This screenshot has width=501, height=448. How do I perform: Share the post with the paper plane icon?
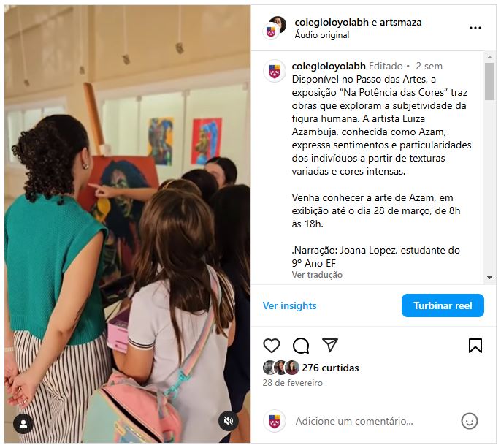coord(330,346)
